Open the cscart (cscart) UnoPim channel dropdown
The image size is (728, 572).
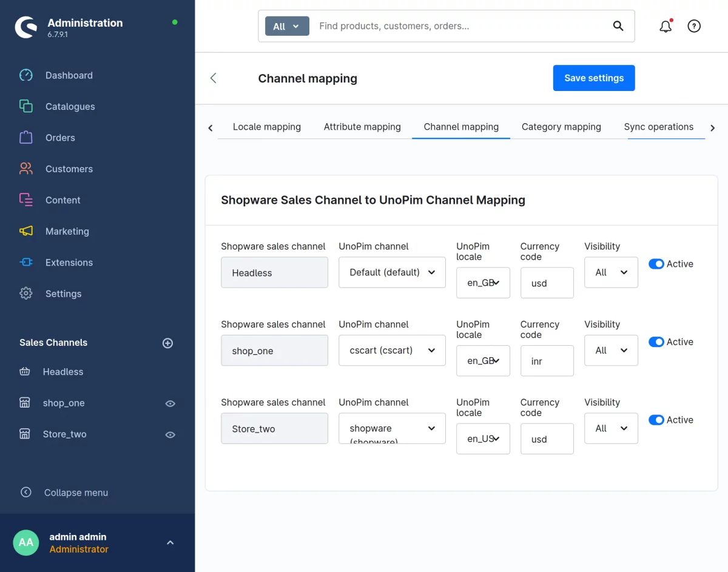coord(392,351)
